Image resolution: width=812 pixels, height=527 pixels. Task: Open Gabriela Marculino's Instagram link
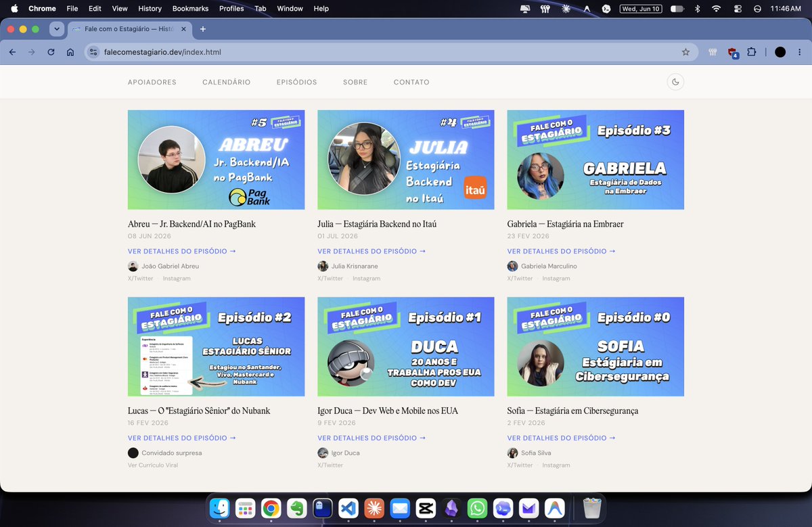point(556,278)
